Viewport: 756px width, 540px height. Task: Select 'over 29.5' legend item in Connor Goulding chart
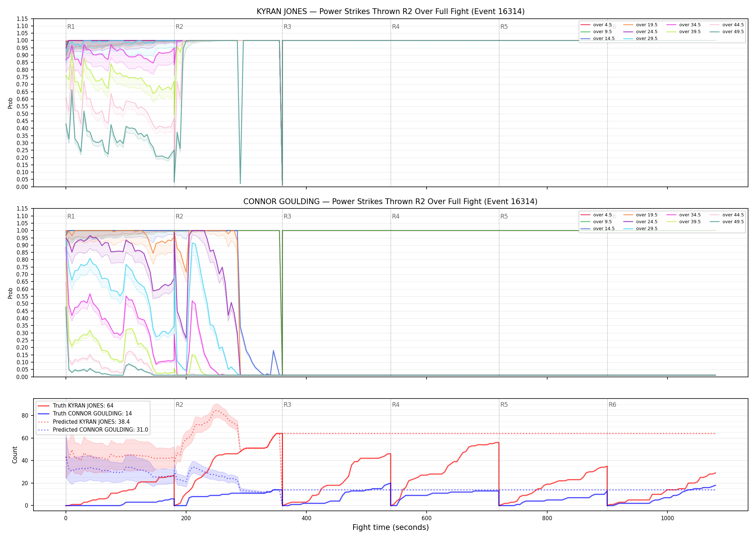point(640,229)
